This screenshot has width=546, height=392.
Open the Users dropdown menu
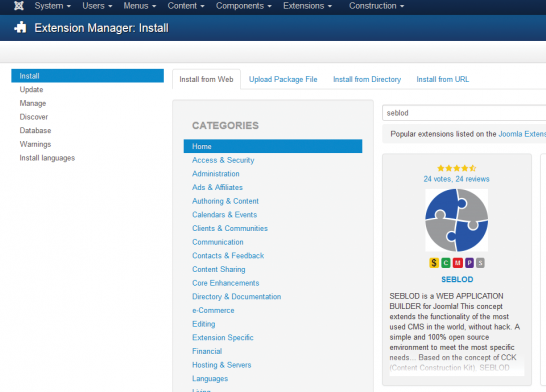pyautogui.click(x=97, y=6)
